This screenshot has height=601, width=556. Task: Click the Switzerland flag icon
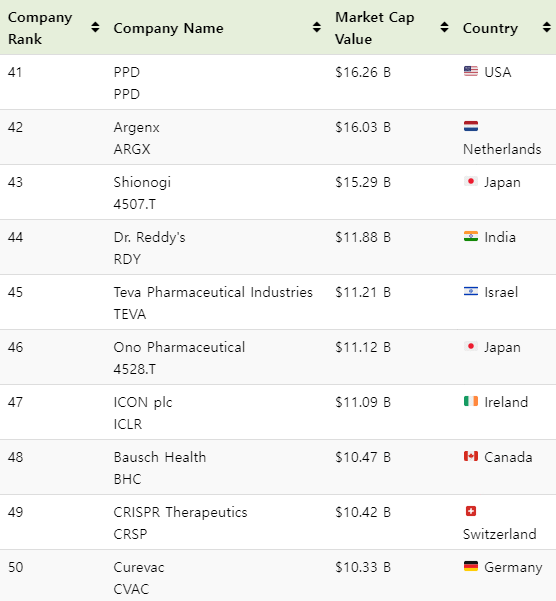tap(471, 511)
